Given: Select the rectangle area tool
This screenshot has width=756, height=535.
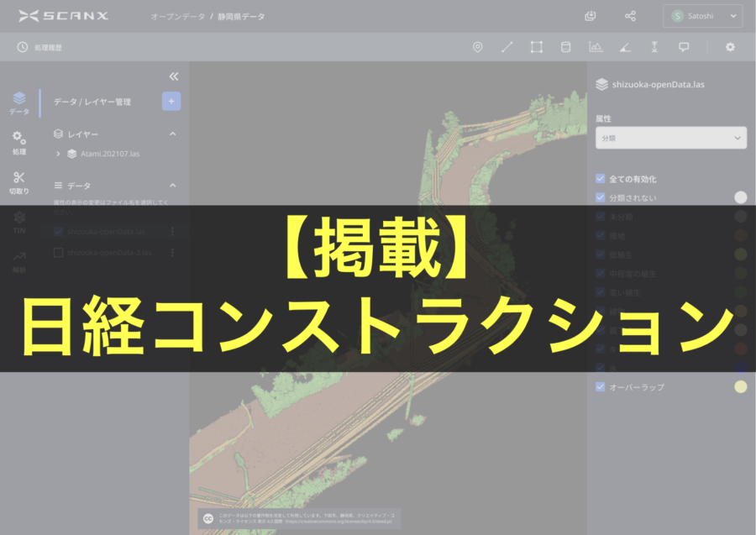Looking at the screenshot, I should 536,47.
